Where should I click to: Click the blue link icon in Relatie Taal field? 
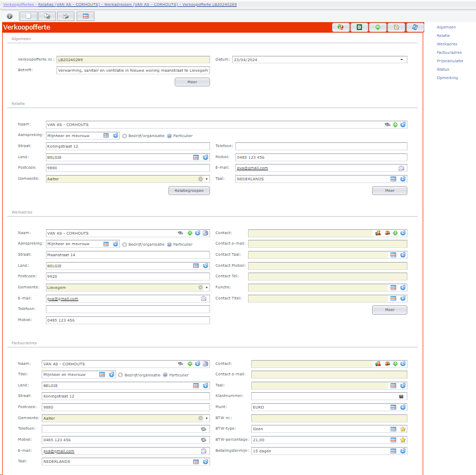coord(403,179)
